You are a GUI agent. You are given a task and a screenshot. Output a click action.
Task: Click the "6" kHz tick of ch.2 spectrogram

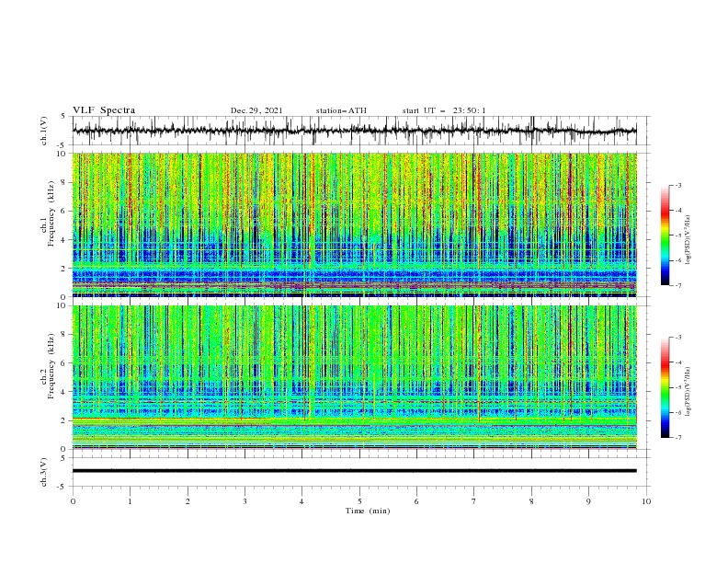(65, 362)
